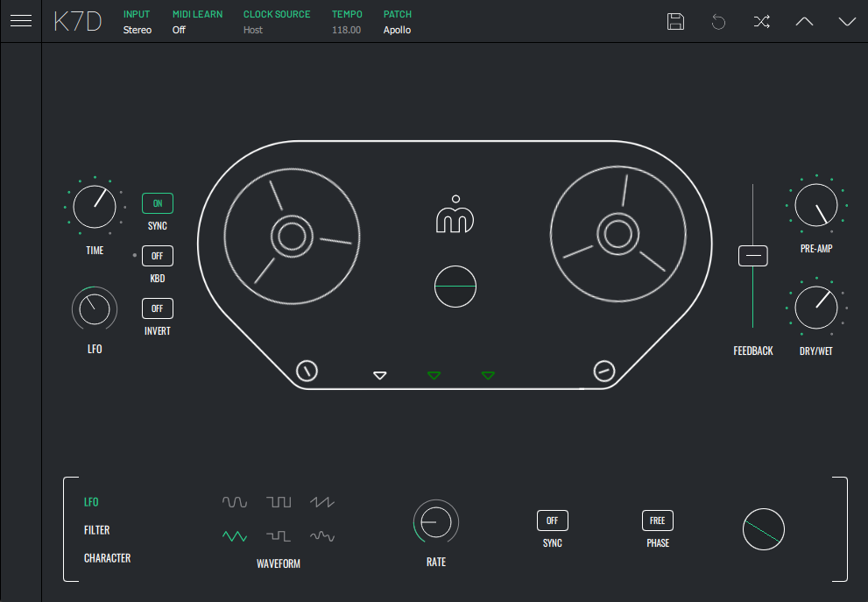Screen dimensions: 868x602
Task: Toggle the KBD off switch
Action: 158,256
